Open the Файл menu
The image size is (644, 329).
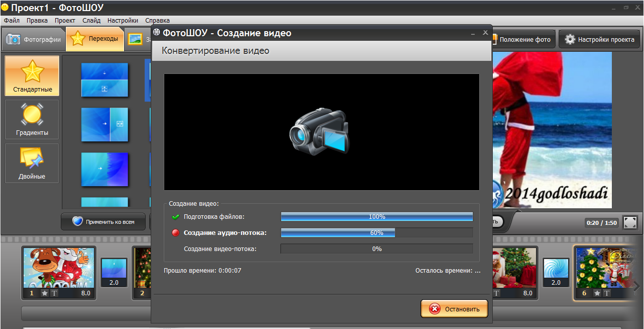[12, 21]
